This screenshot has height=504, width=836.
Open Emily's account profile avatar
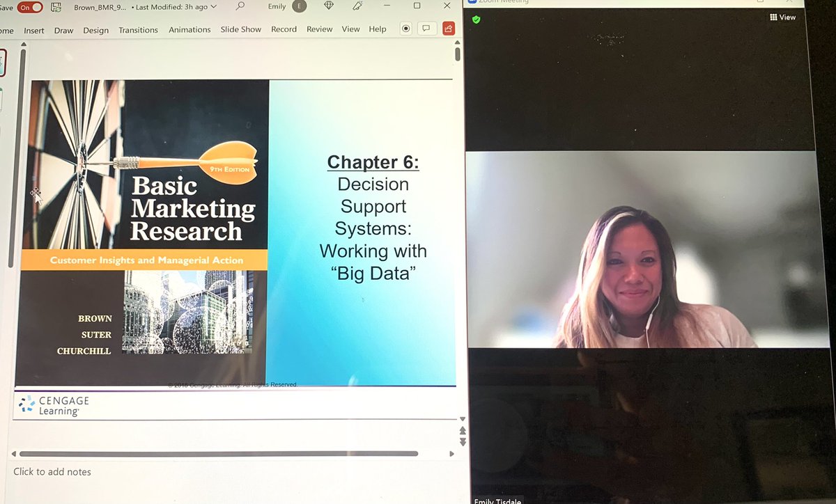pyautogui.click(x=299, y=6)
